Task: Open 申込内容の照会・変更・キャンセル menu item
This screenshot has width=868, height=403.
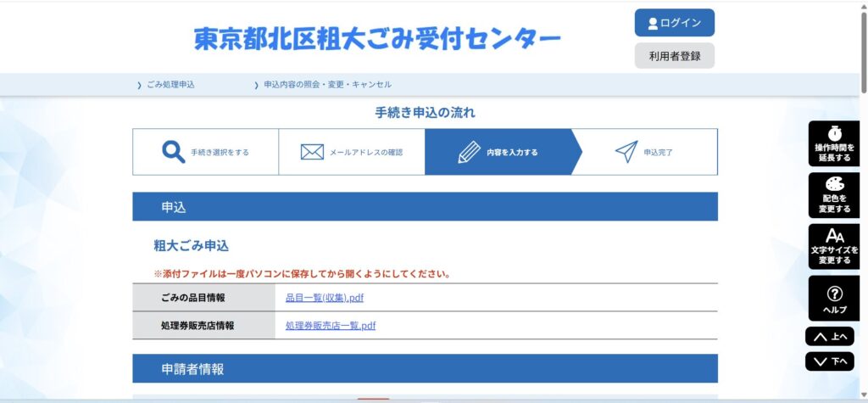Action: pyautogui.click(x=327, y=85)
